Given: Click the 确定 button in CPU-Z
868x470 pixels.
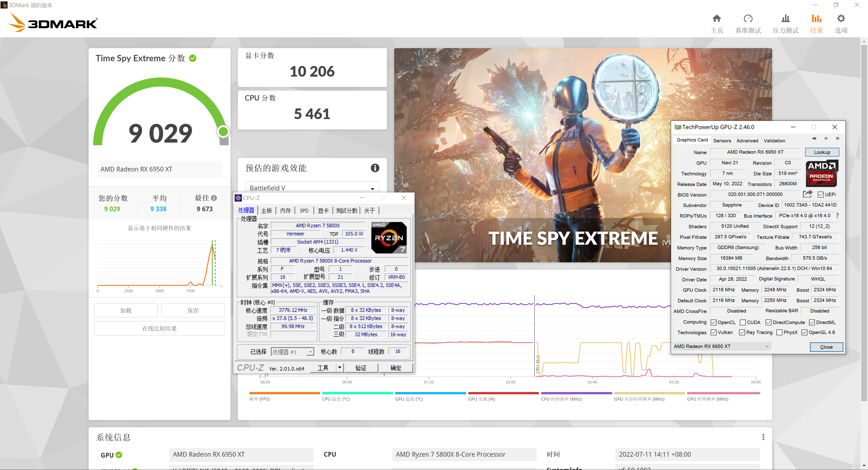Looking at the screenshot, I should pos(396,368).
